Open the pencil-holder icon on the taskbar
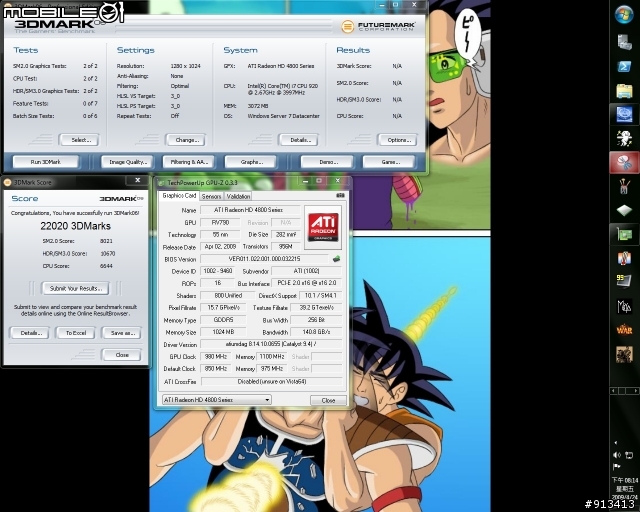This screenshot has height=512, width=640. pos(624,186)
